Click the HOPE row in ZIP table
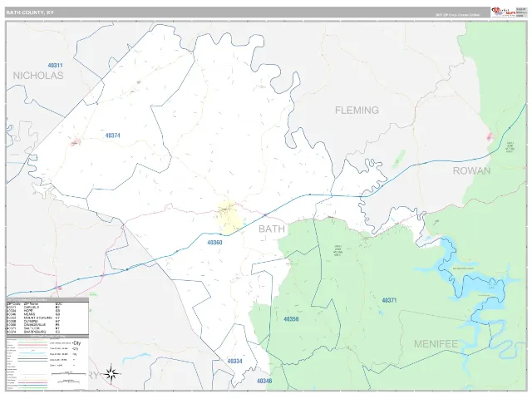 [47, 310]
